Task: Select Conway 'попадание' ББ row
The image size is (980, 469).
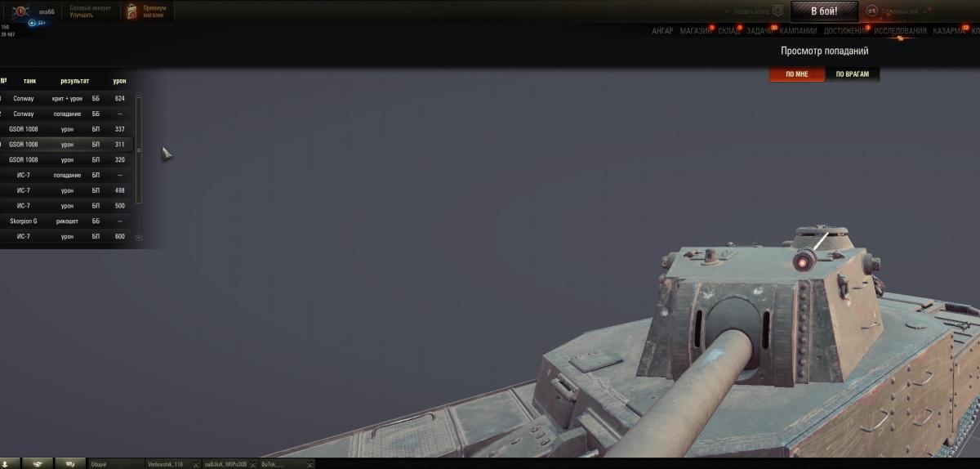Action: pyautogui.click(x=65, y=114)
